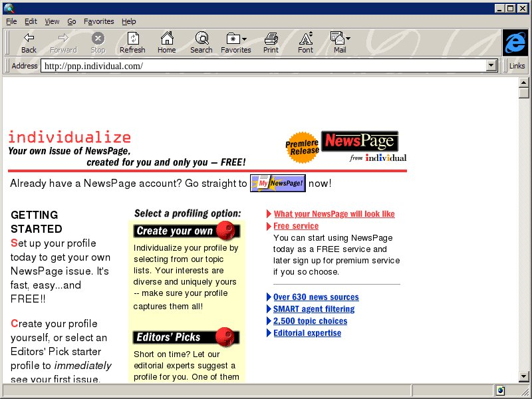Open the Go menu

point(71,21)
